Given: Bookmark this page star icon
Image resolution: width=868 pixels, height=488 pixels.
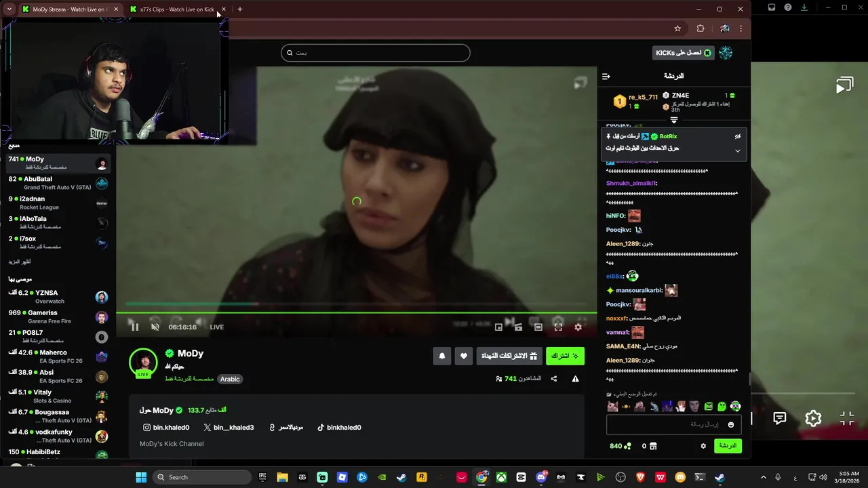Looking at the screenshot, I should 677,28.
